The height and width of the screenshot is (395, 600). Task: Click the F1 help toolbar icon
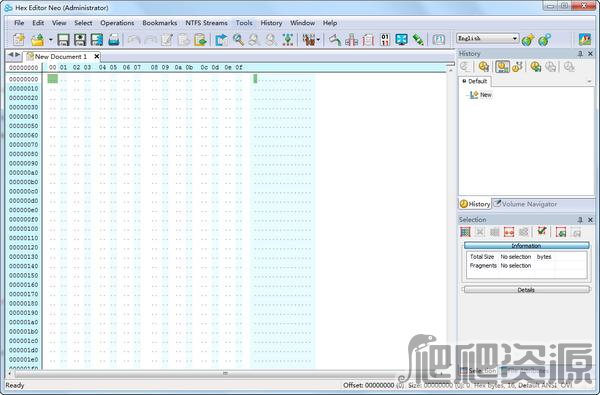click(x=439, y=39)
